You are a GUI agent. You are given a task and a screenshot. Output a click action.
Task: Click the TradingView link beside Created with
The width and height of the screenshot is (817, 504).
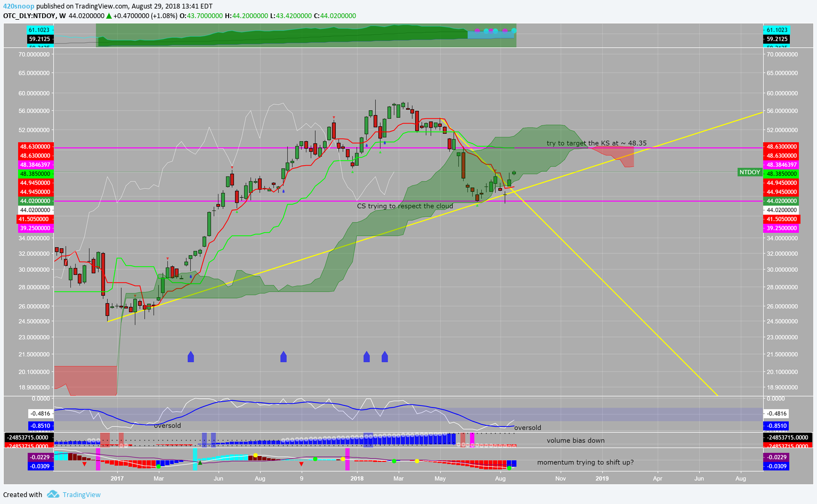pos(82,494)
